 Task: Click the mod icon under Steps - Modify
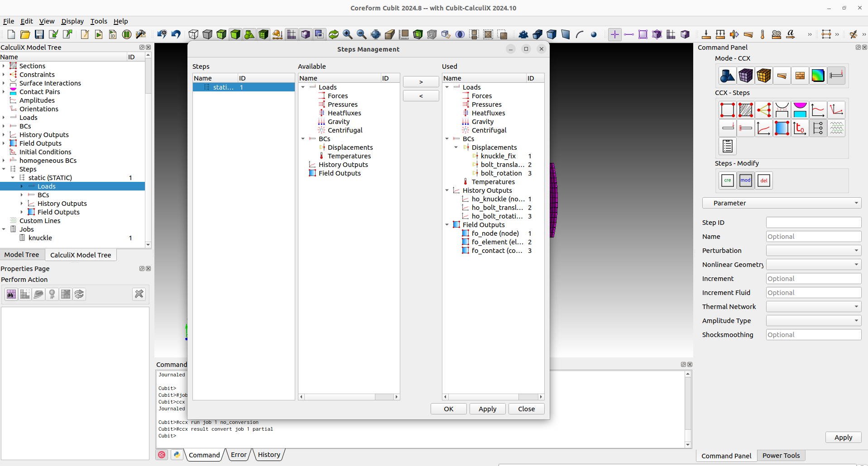[x=746, y=180]
